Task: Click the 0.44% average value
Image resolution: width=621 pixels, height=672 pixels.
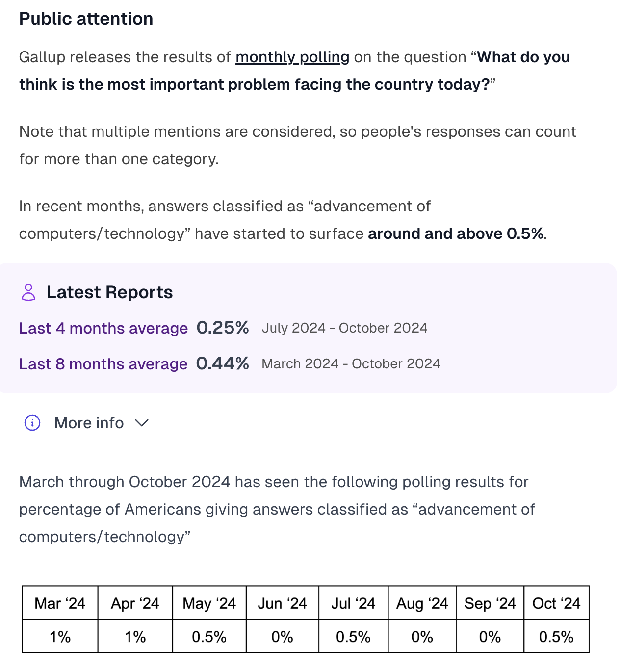Action: 223,363
